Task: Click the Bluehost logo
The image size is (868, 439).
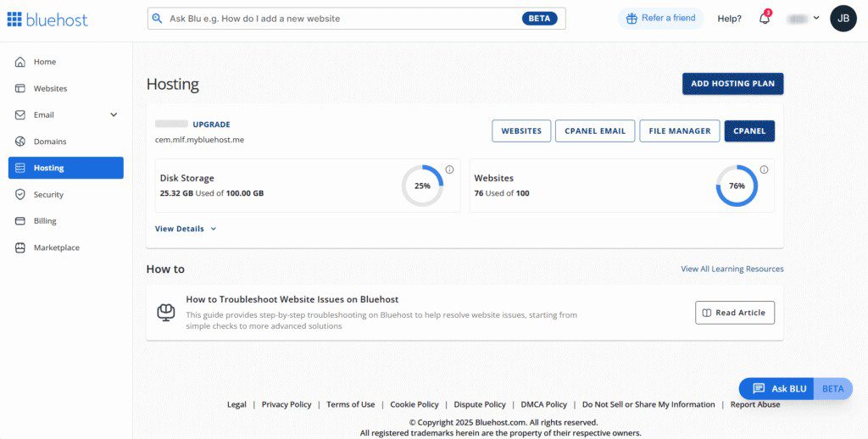Action: (47, 19)
